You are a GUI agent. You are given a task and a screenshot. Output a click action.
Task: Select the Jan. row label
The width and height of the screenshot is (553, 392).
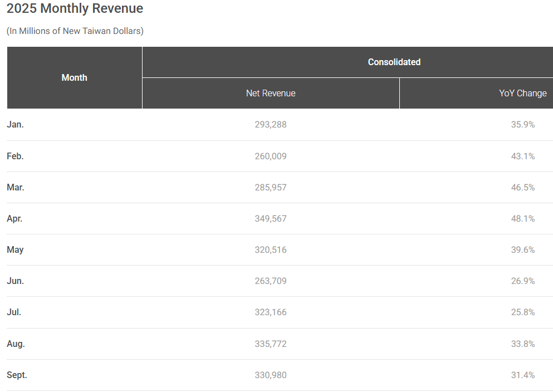(x=15, y=124)
